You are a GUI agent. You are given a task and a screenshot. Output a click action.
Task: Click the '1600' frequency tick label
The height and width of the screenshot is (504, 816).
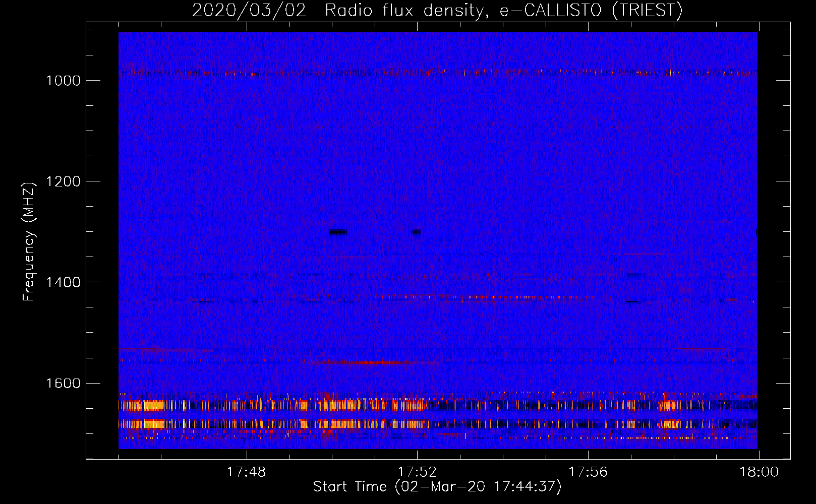pos(63,383)
